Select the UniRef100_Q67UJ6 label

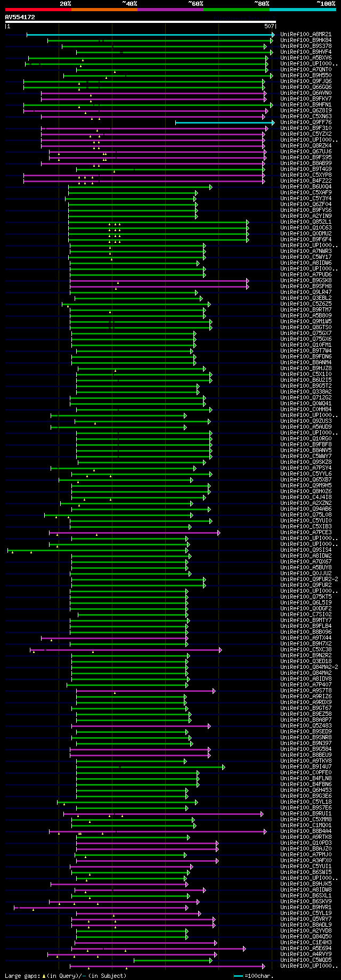[306, 152]
